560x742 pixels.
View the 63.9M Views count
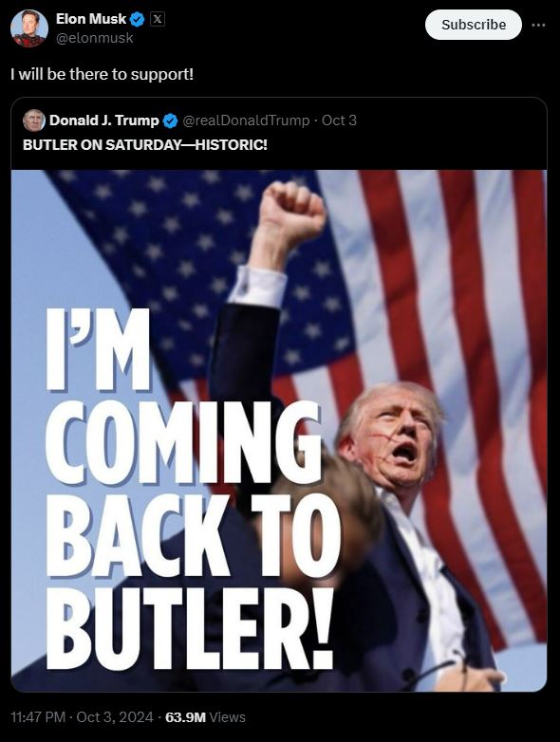point(205,717)
